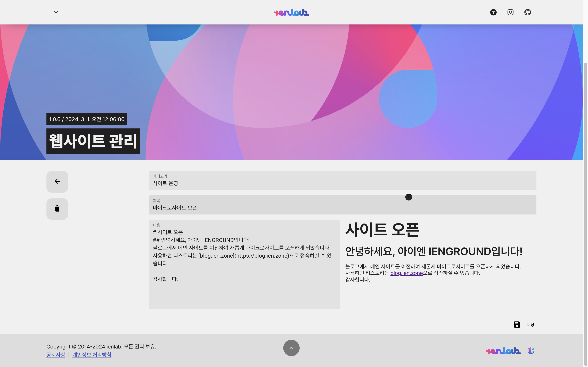The width and height of the screenshot is (588, 367).
Task: Open the GitHub icon in header
Action: (527, 12)
